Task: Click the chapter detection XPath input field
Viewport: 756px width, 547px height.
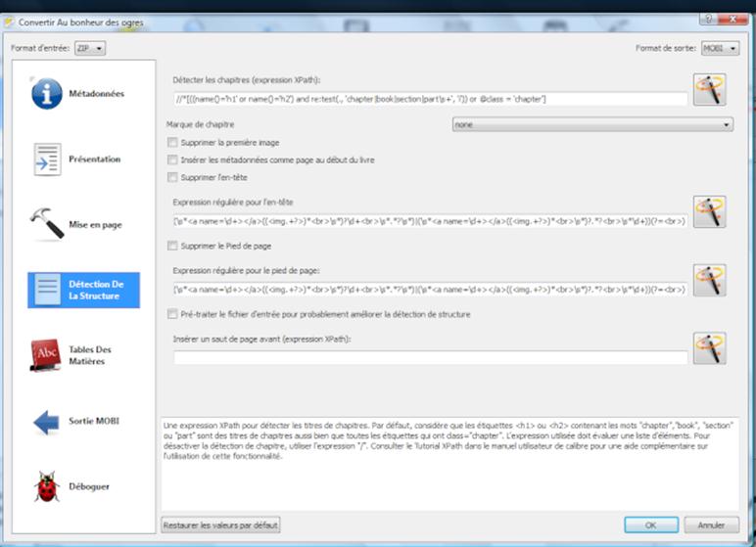Action: pyautogui.click(x=430, y=99)
